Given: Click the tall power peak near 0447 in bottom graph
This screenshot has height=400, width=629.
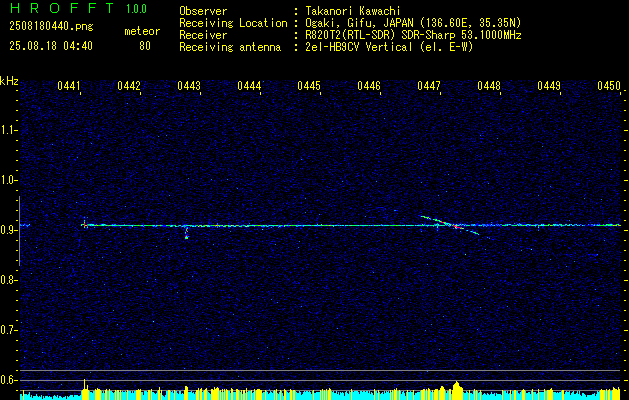Looking at the screenshot, I should pyautogui.click(x=456, y=390).
